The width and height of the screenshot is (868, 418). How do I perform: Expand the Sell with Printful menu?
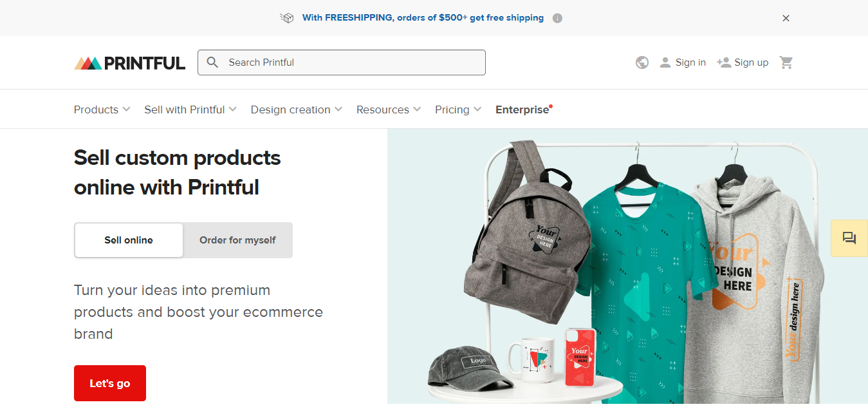(190, 109)
